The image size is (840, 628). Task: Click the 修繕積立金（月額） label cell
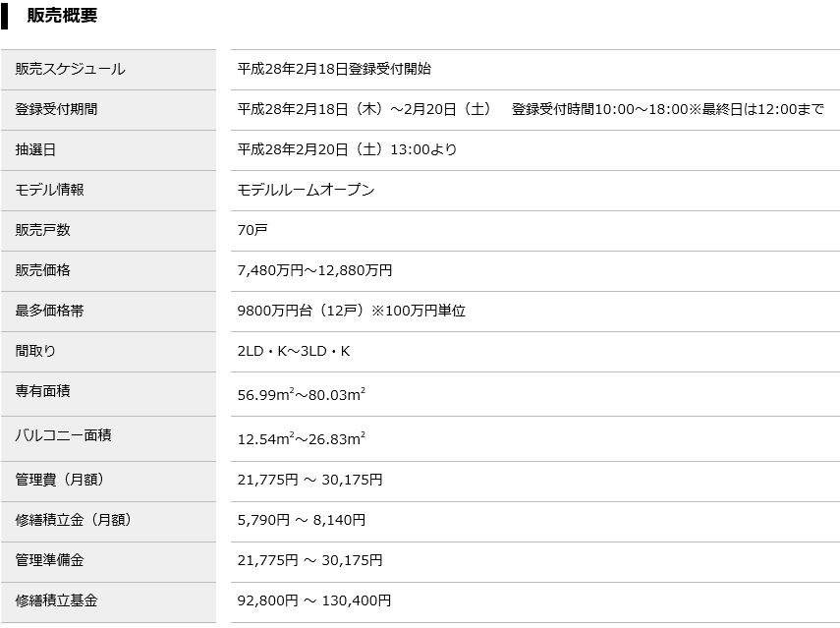[73, 520]
